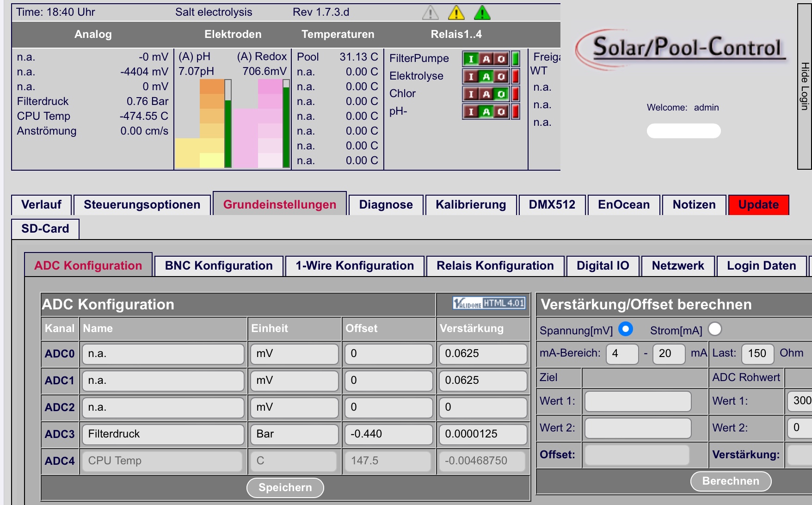Viewport: 812px width, 505px height.
Task: Click the ADC1 Einheit 'mV' field
Action: [x=294, y=381]
